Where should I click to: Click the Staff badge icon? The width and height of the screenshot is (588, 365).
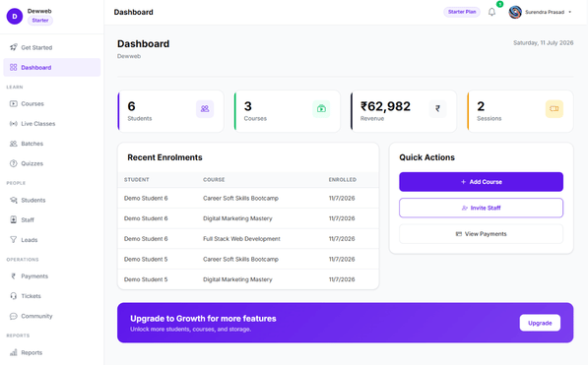tap(14, 220)
